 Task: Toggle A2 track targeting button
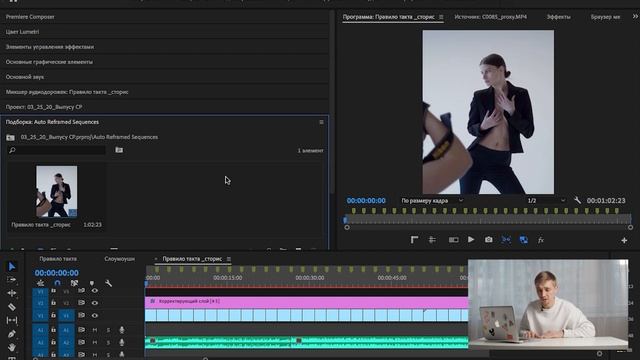(x=66, y=342)
